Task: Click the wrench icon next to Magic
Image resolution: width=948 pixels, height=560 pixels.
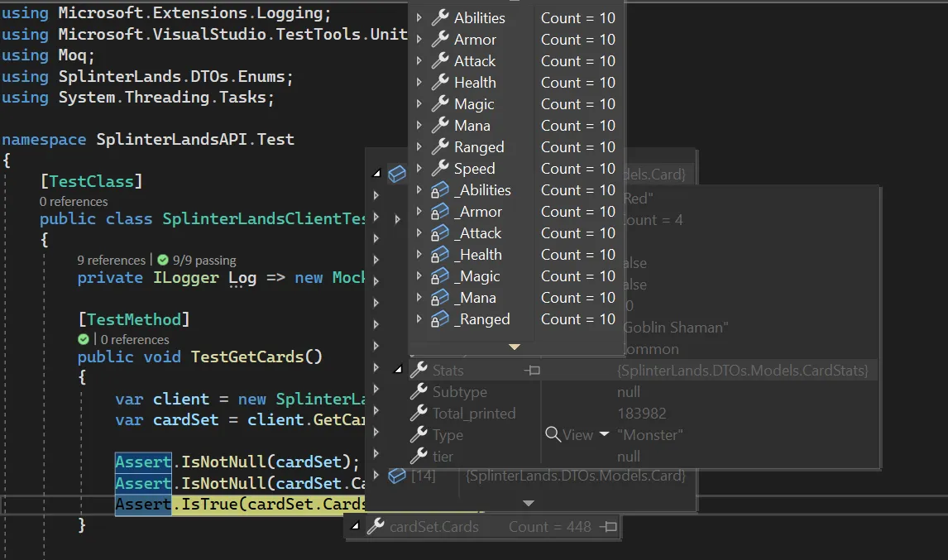Action: (440, 103)
